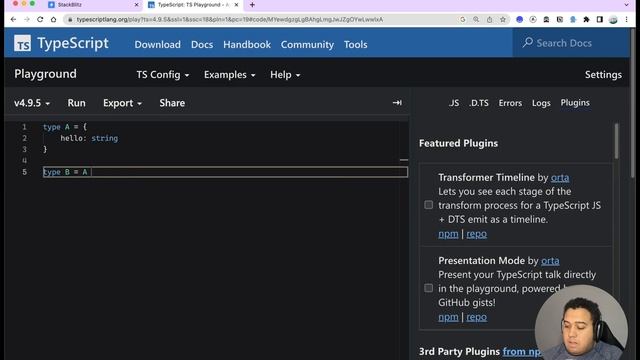Open the tab search chevron at top right
The image size is (640, 360).
point(627,5)
